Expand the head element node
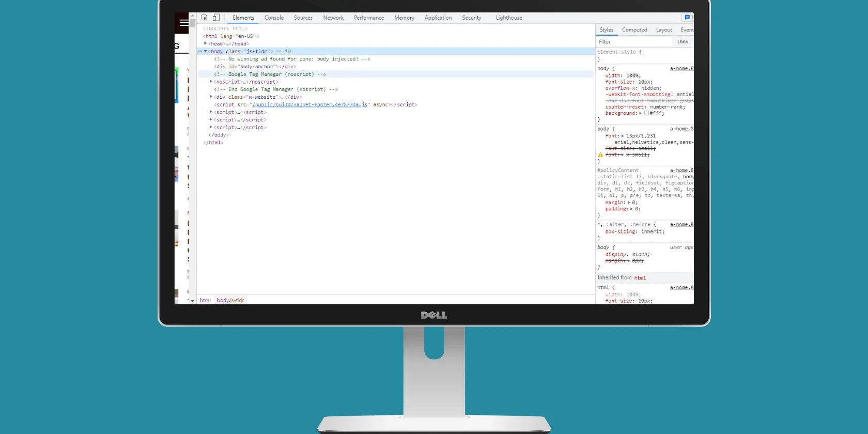868x434 pixels. (206, 43)
